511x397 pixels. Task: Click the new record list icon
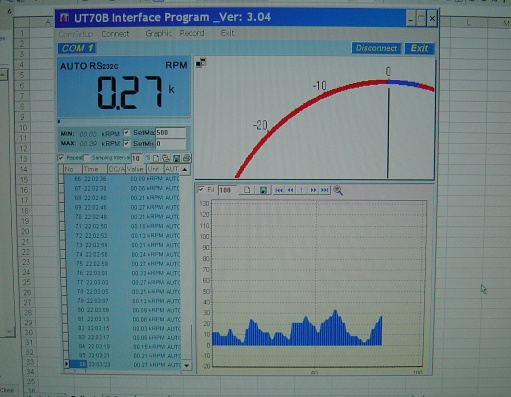(x=156, y=158)
